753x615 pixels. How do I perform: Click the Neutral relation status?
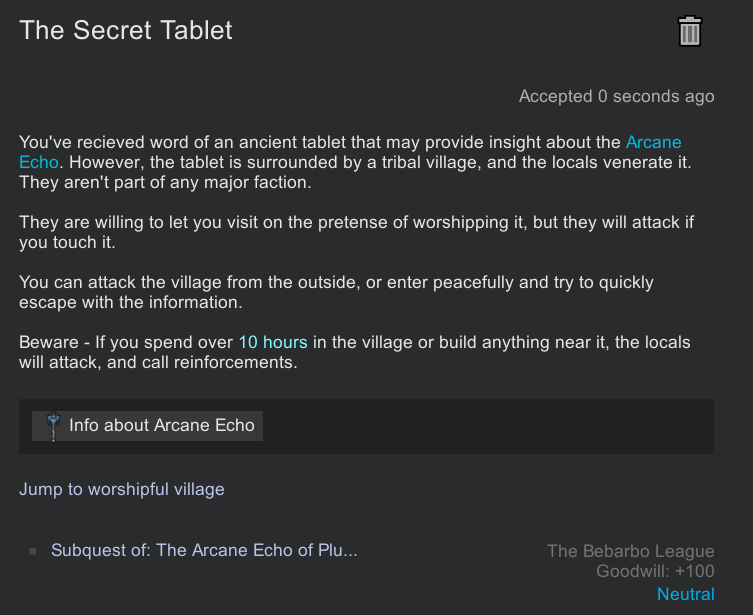[x=685, y=594]
